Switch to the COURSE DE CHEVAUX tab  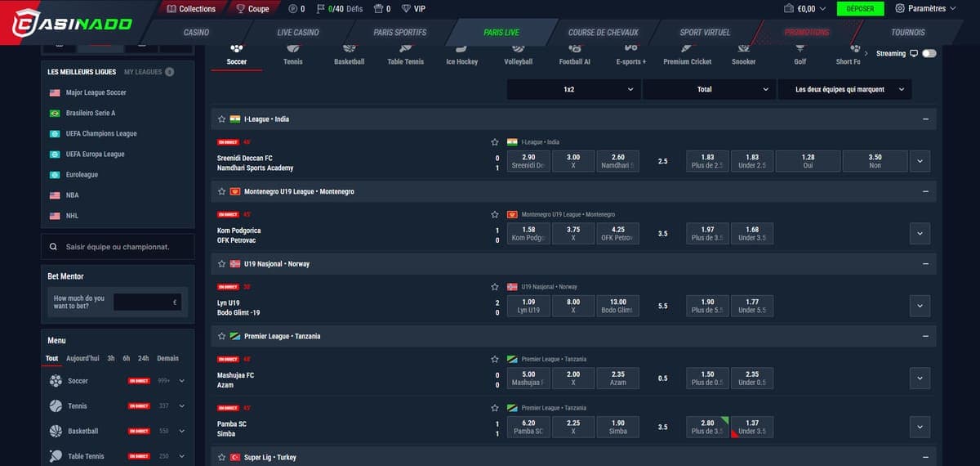pyautogui.click(x=603, y=33)
